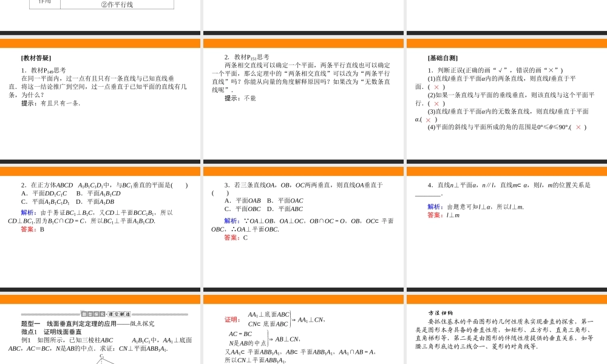Click the 微点1 证明线面垂直 subheading
The image size is (607, 364).
click(x=51, y=332)
